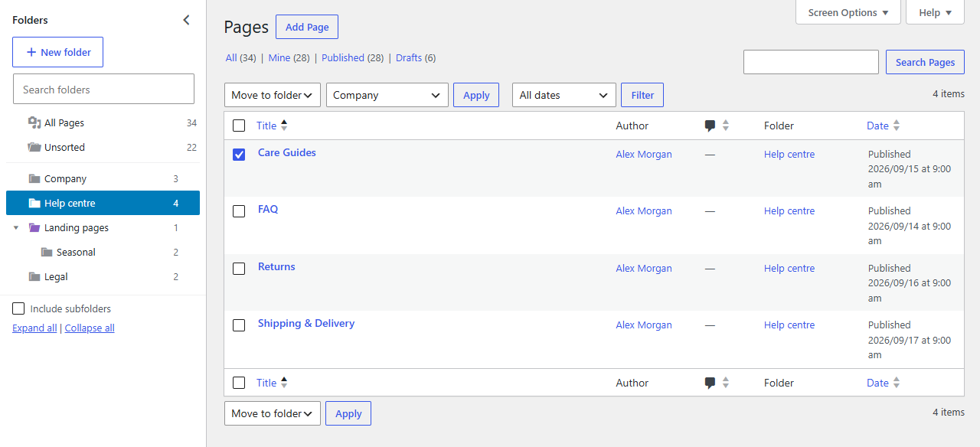The image size is (980, 447).
Task: Click the Seasonal subfolder icon
Action: [47, 252]
